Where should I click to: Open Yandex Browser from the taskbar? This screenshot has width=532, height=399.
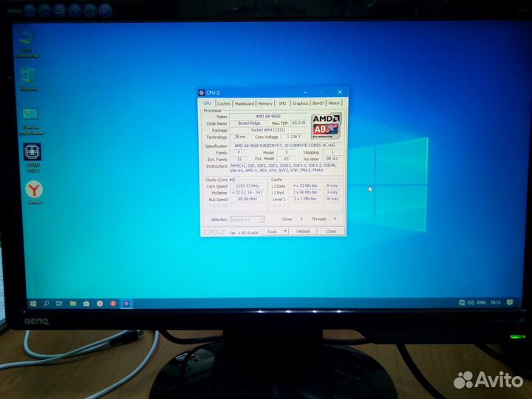100,304
